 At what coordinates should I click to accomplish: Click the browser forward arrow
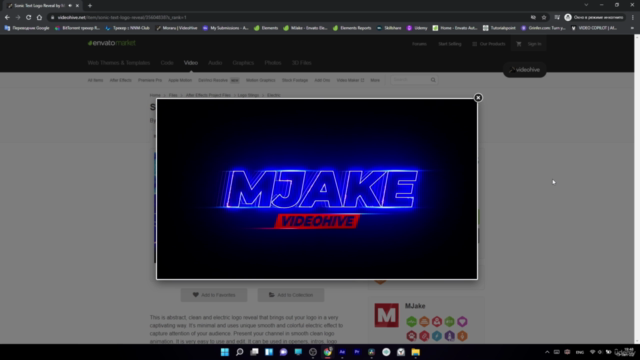click(x=18, y=18)
